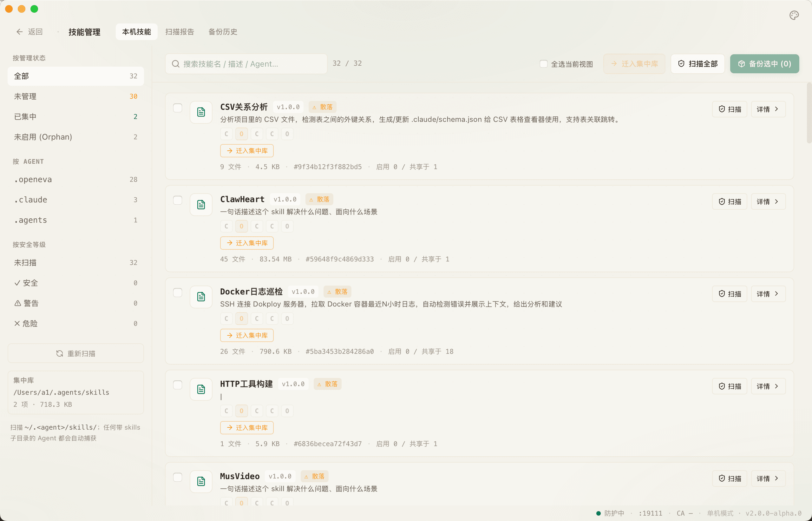Open 详情 for Docker日志巡检
Viewport: 812px width, 521px height.
click(768, 293)
